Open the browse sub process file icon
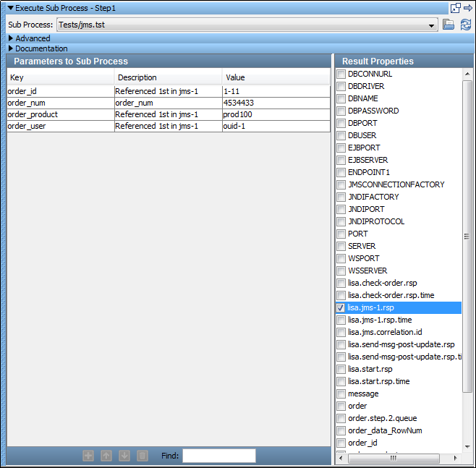 449,25
